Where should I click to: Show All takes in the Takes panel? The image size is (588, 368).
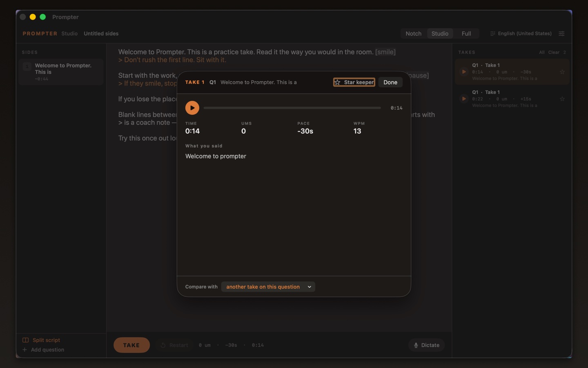coord(542,52)
